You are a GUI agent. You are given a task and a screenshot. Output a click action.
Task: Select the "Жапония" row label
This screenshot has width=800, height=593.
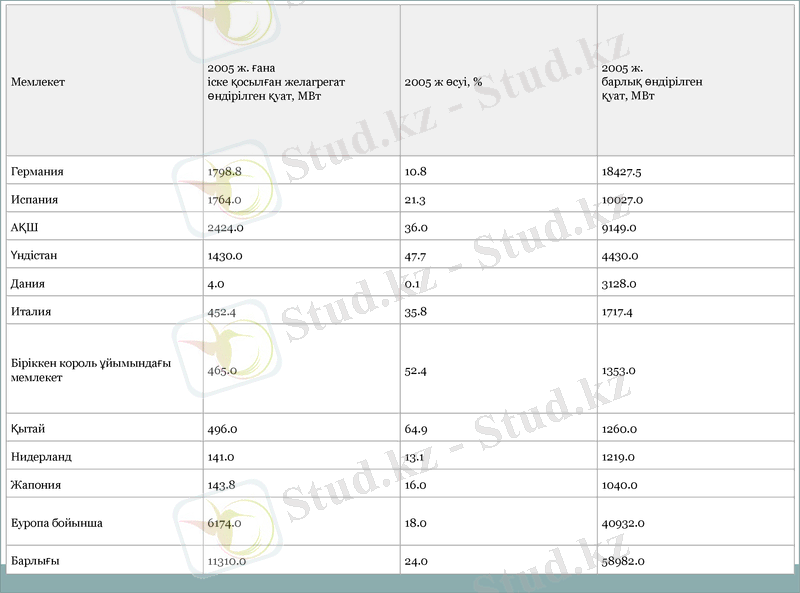36,485
